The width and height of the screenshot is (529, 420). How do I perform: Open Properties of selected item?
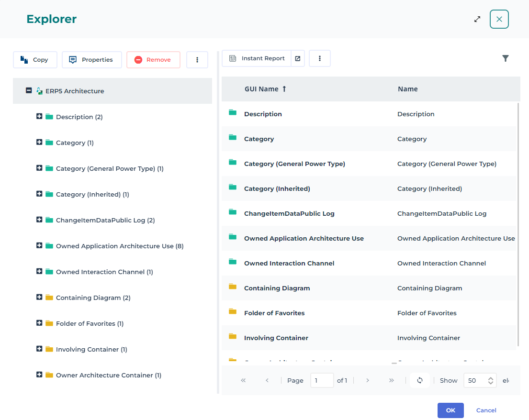(x=91, y=60)
